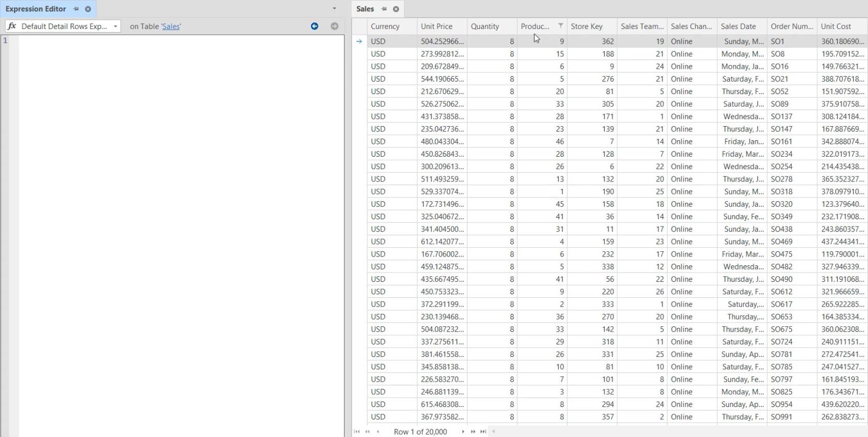The height and width of the screenshot is (437, 868).
Task: Sort by the Sales Date column header
Action: tap(742, 26)
